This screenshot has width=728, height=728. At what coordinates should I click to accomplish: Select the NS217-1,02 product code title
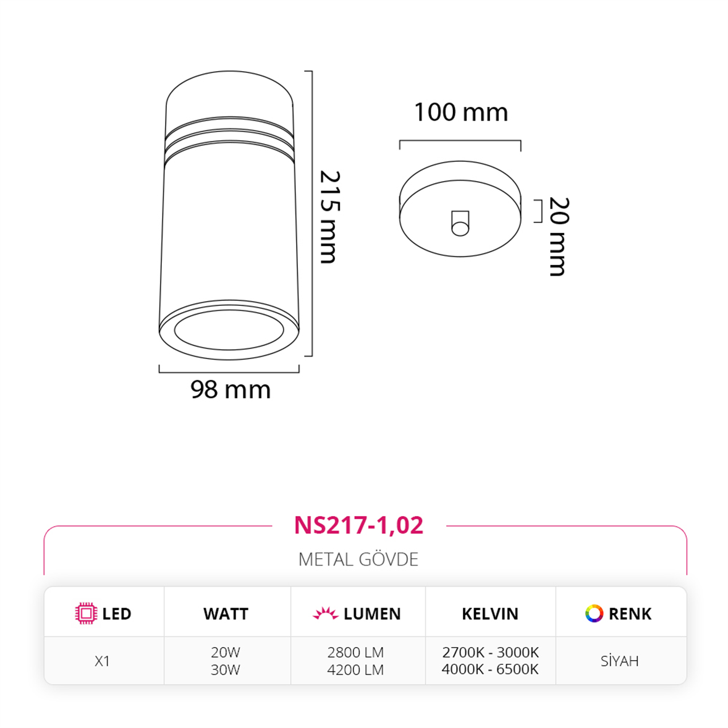[359, 525]
